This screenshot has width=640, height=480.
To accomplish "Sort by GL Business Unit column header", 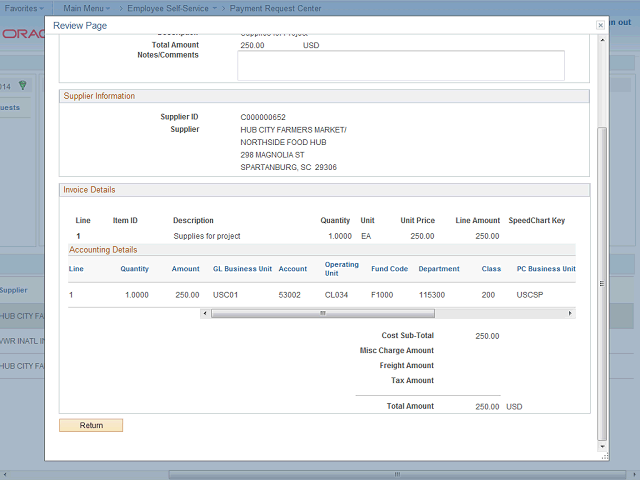I will tap(242, 269).
